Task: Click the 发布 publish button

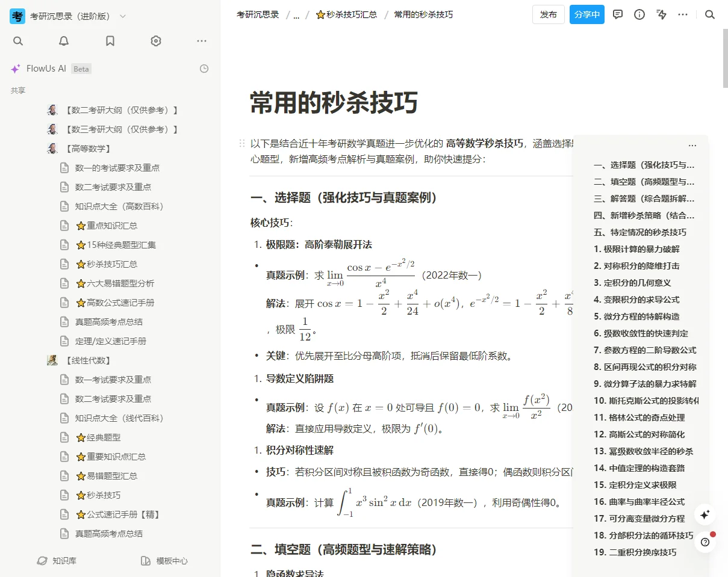Action: (x=549, y=14)
